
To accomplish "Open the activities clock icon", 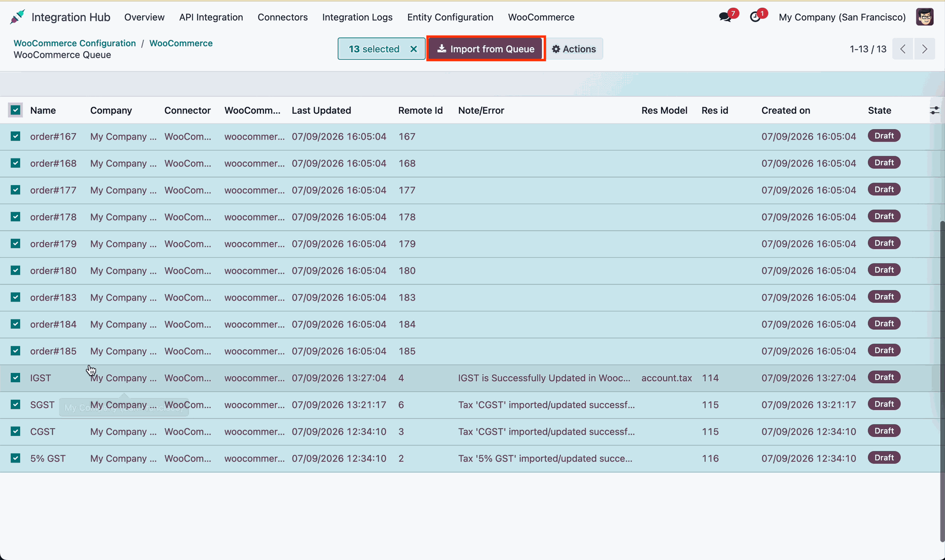I will tap(755, 17).
